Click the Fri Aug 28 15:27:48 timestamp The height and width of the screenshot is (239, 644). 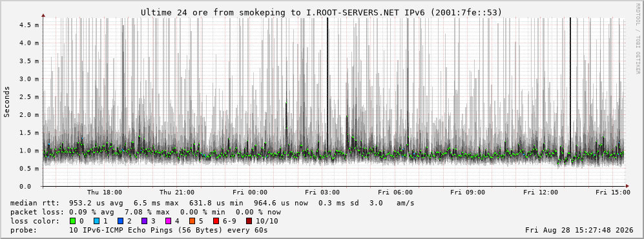pos(579,230)
